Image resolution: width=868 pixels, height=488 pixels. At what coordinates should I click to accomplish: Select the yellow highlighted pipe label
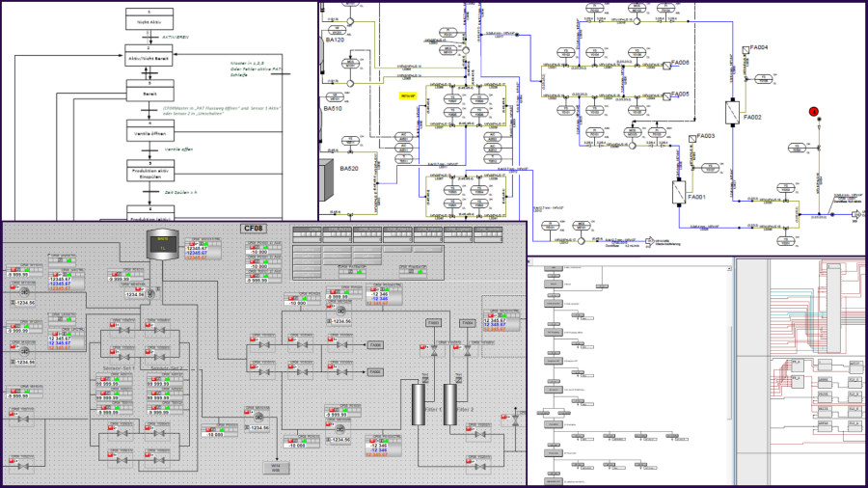(x=409, y=96)
